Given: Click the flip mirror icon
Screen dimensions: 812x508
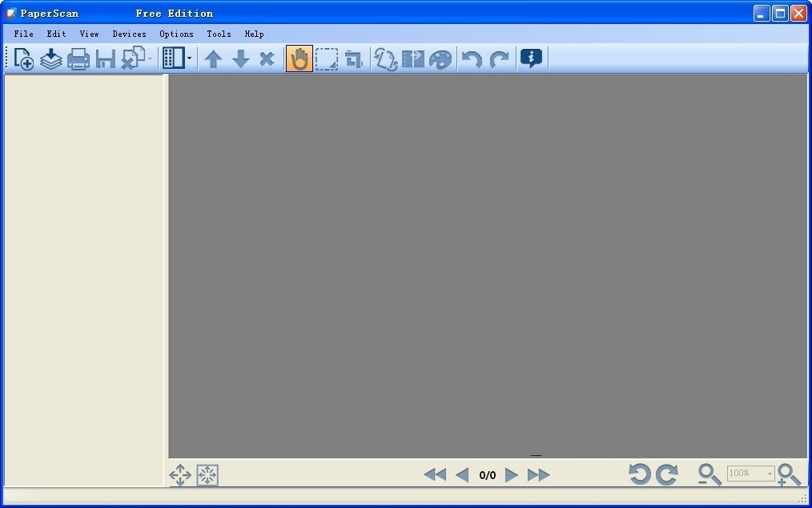Looking at the screenshot, I should point(413,58).
